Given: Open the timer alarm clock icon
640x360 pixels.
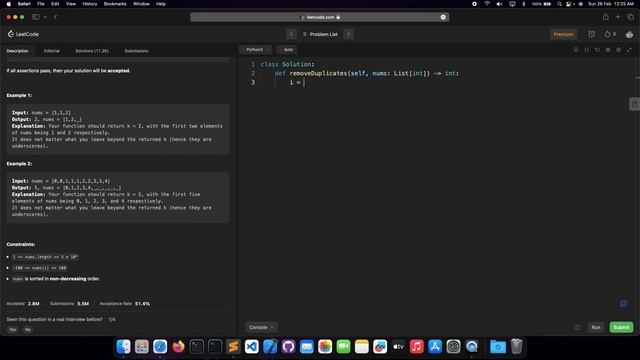Looking at the screenshot, I should tap(591, 34).
